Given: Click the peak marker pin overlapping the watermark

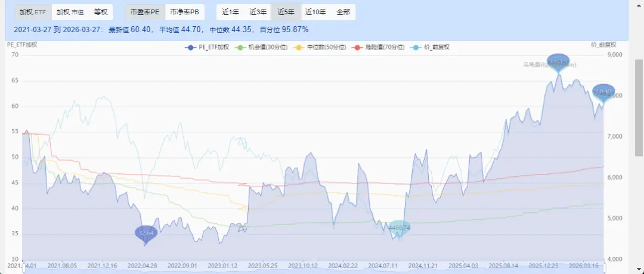Looking at the screenshot, I should coord(558,63).
